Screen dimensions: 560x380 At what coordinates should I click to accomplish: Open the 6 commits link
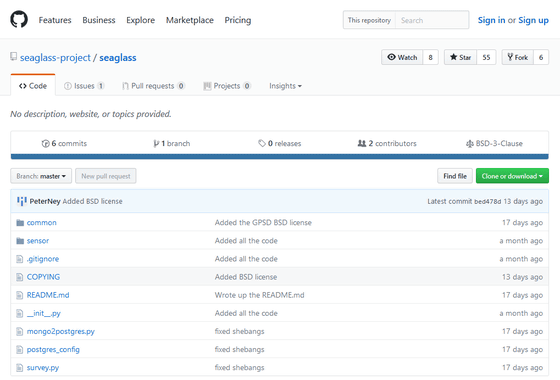[64, 144]
